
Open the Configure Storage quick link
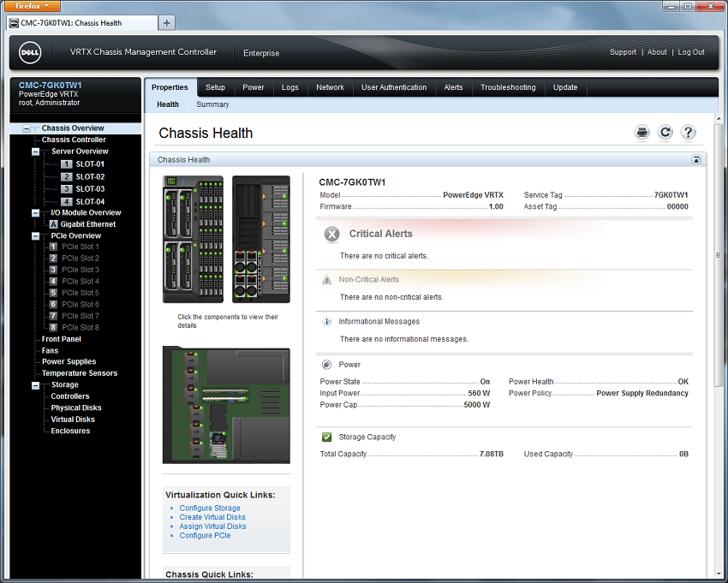click(209, 508)
